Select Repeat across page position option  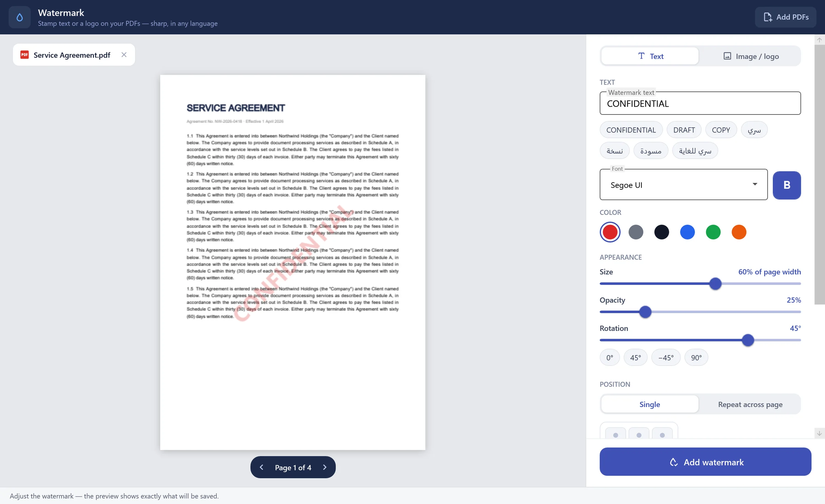pyautogui.click(x=750, y=404)
